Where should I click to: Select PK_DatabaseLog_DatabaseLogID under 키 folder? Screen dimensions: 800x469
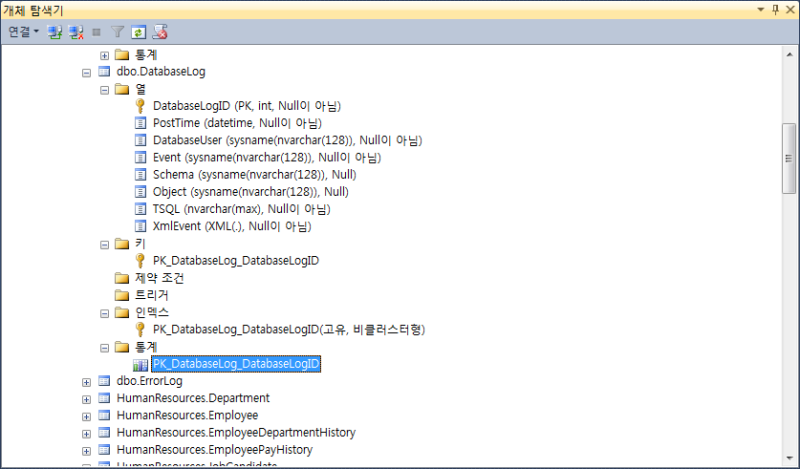[x=236, y=260]
